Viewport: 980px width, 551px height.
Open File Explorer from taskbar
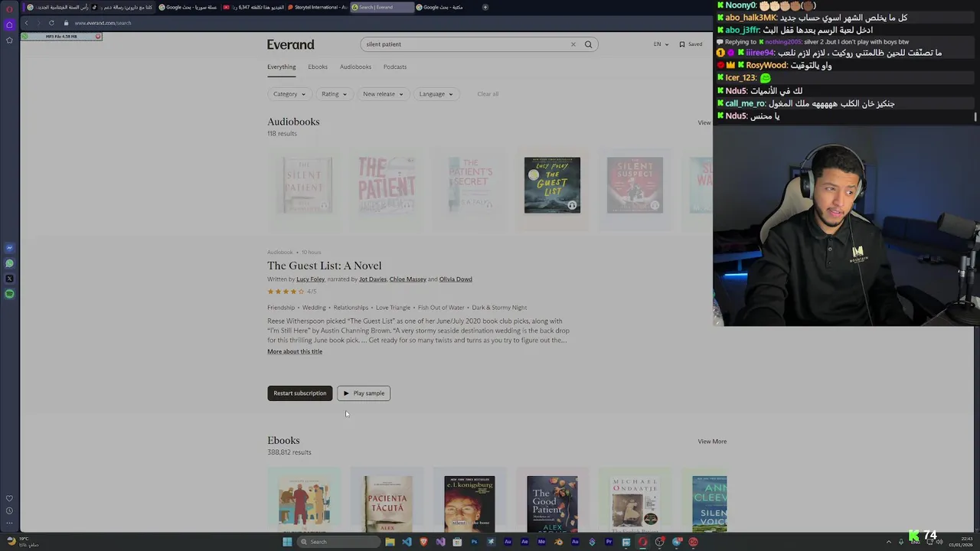pyautogui.click(x=390, y=542)
